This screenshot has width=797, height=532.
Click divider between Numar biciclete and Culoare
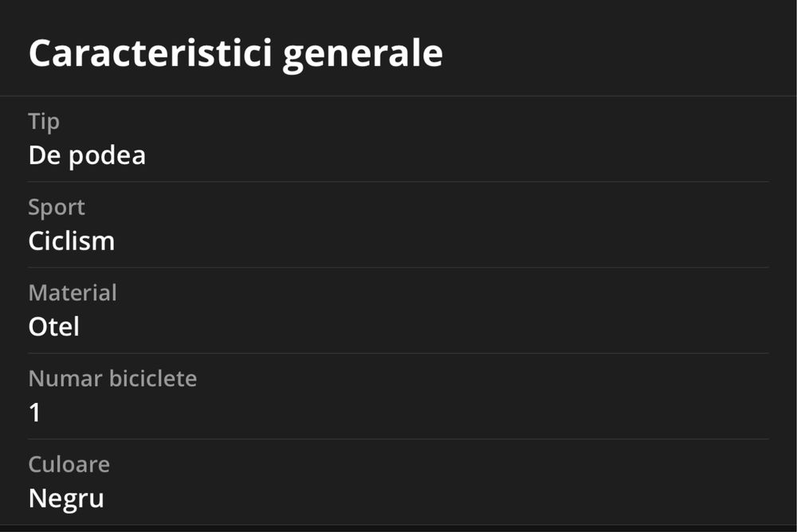398,439
